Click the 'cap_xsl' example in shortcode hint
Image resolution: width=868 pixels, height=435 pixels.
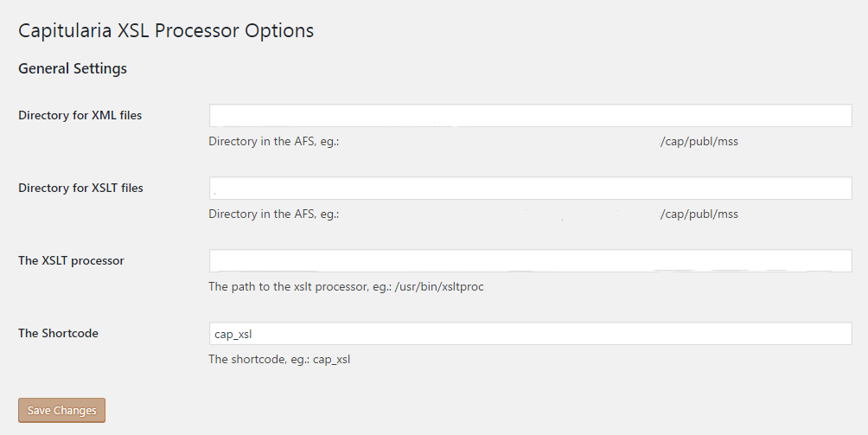click(x=331, y=359)
